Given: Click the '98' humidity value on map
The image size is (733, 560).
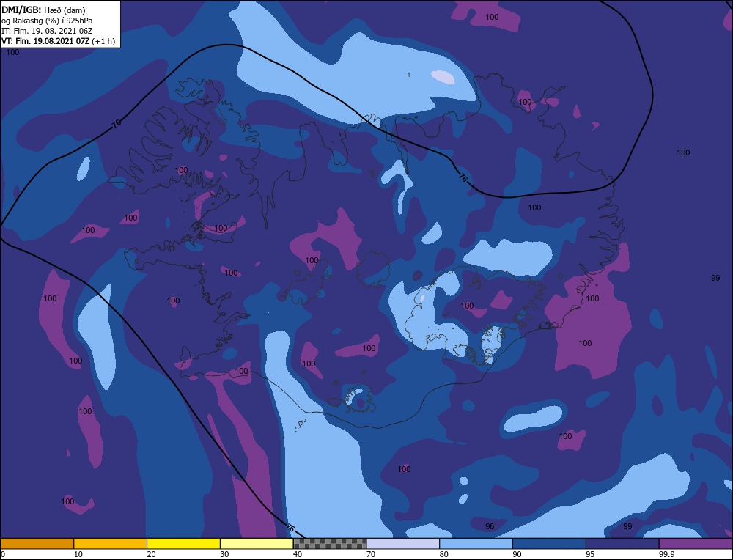Looking at the screenshot, I should tap(490, 526).
